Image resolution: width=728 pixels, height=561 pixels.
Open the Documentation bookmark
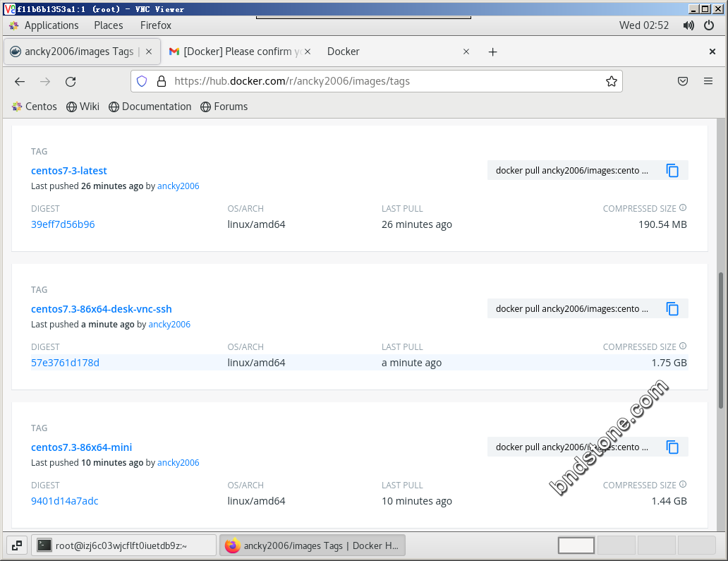(150, 107)
